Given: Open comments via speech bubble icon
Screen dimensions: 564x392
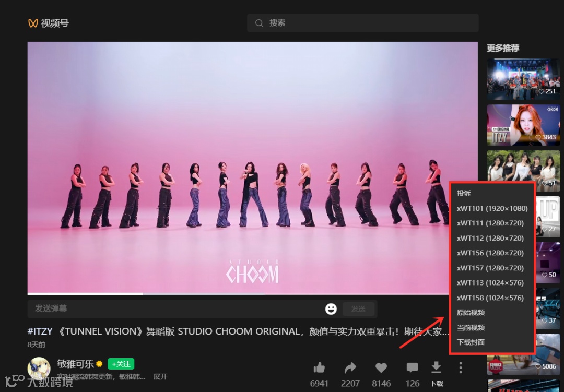Looking at the screenshot, I should [x=412, y=368].
